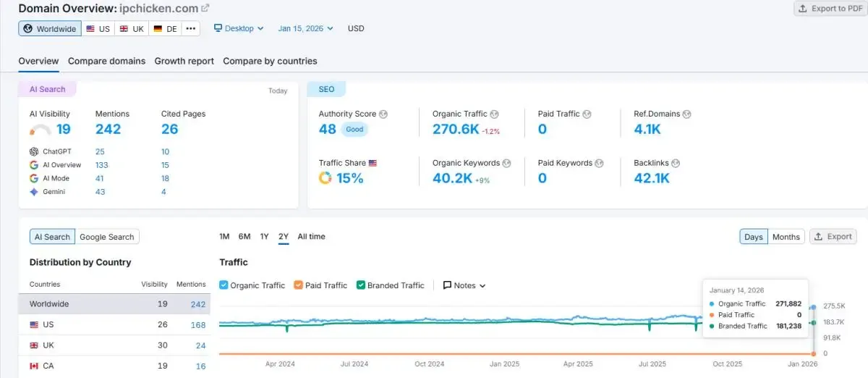Image resolution: width=868 pixels, height=378 pixels.
Task: Open the Jan 15, 2026 date dropdown
Action: tap(305, 28)
